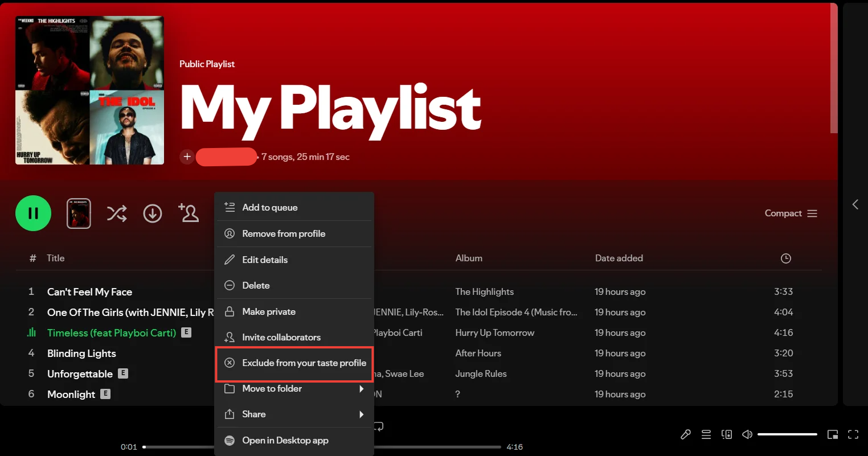Click the playing track Timeless (feat Playboi Carti)
Screen dimensions: 868x456
click(x=112, y=333)
